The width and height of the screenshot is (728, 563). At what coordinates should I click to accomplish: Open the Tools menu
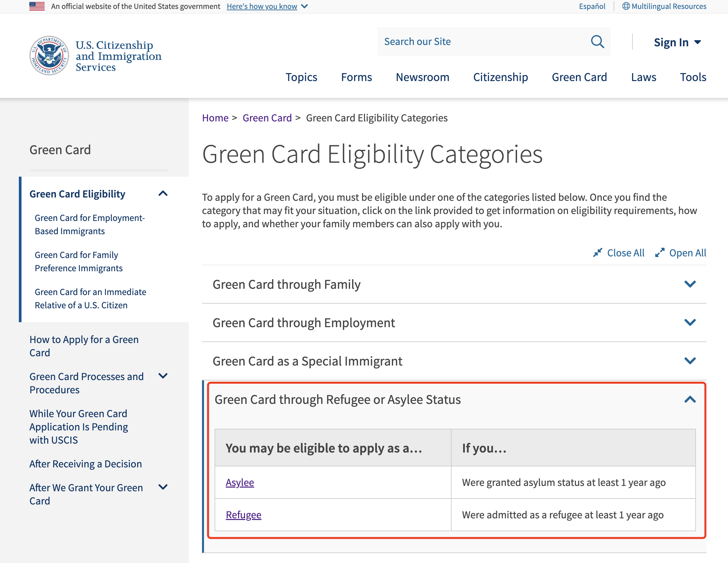[693, 77]
